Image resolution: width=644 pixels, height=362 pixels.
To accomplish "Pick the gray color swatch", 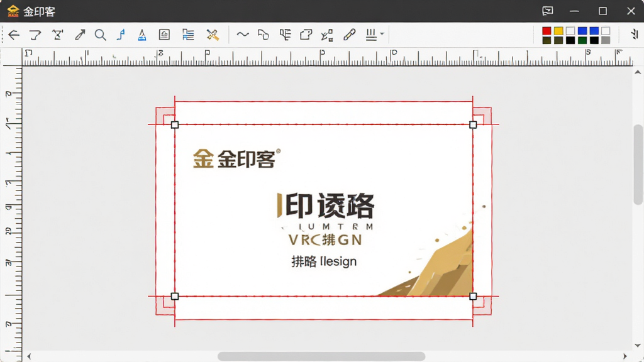I will click(x=606, y=40).
